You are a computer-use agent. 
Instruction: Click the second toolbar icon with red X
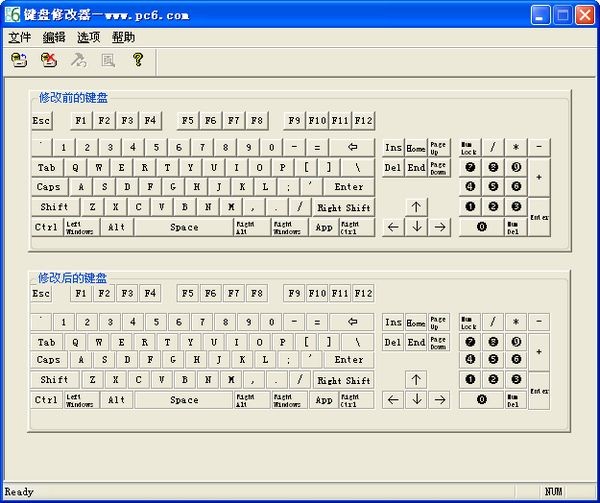49,60
